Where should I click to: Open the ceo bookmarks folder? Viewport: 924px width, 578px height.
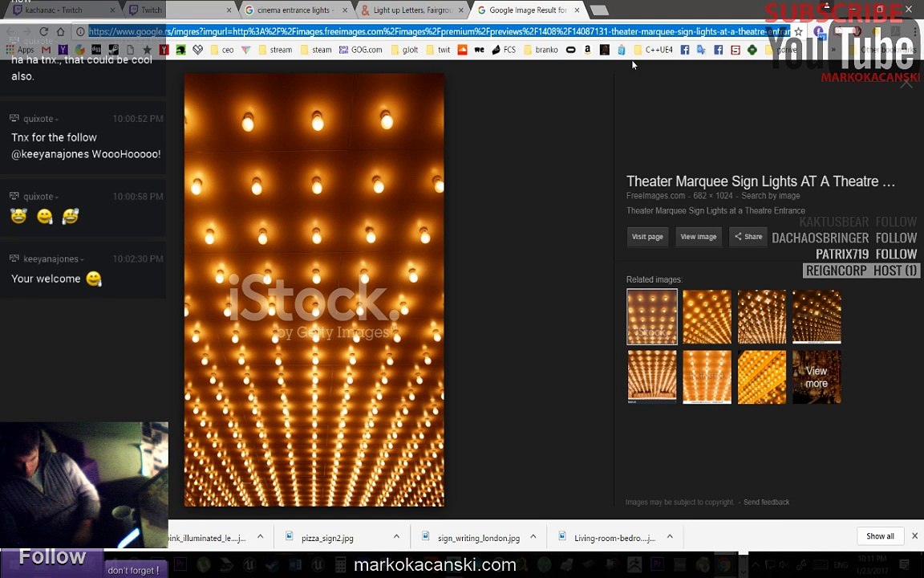(221, 50)
